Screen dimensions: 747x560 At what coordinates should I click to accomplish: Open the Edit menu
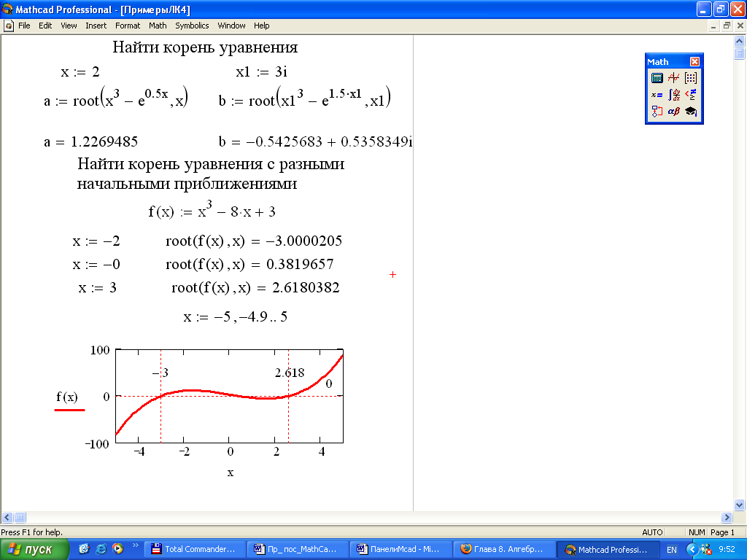click(x=45, y=26)
